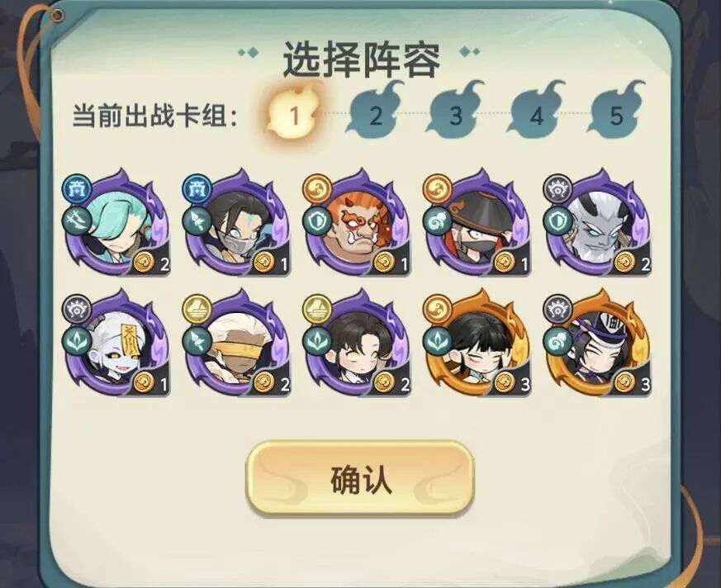Tap the gold coin cost on horned demon card
This screenshot has width=721, height=588.
(x=625, y=263)
